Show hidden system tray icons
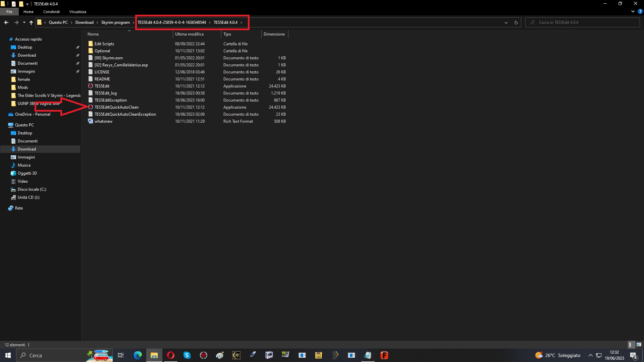644x362 pixels. pos(591,355)
